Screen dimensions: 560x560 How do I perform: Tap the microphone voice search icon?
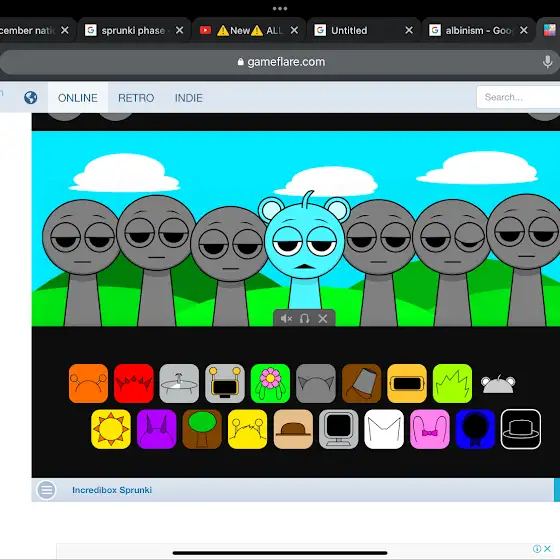coord(547,62)
